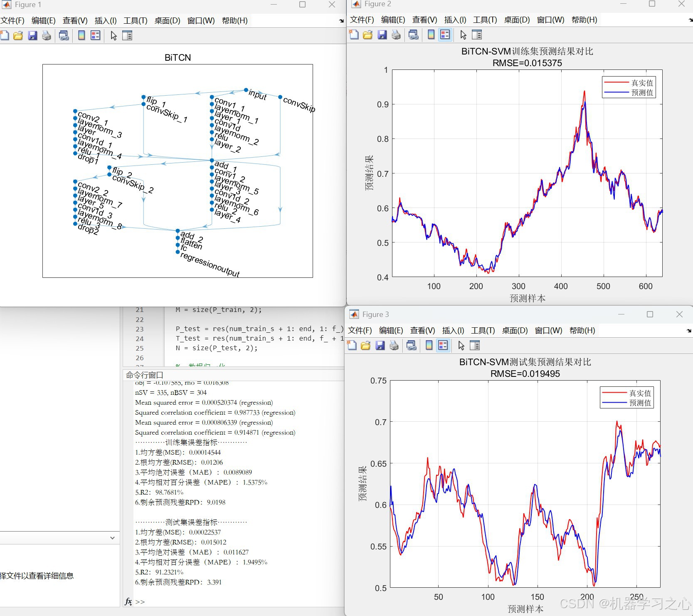Click Link Plot icon in Figure 2 toolbar
The image size is (693, 616).
414,35
